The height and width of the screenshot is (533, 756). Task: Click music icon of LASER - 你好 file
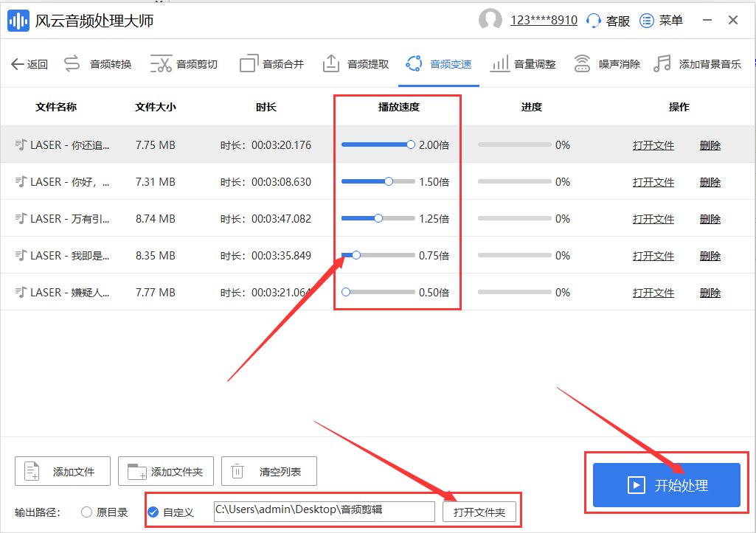(x=21, y=181)
